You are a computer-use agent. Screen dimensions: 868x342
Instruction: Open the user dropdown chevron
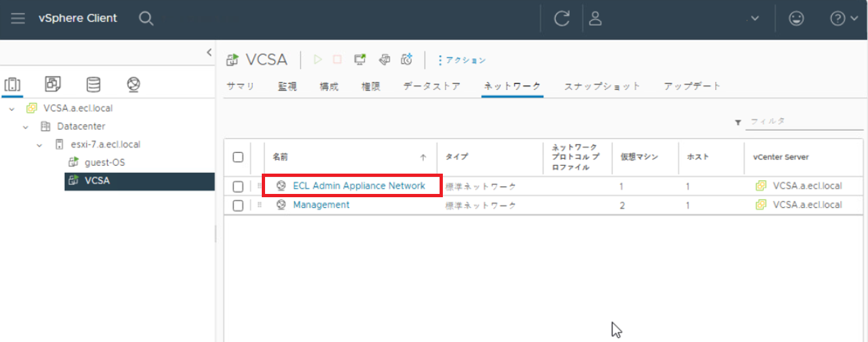tap(754, 18)
